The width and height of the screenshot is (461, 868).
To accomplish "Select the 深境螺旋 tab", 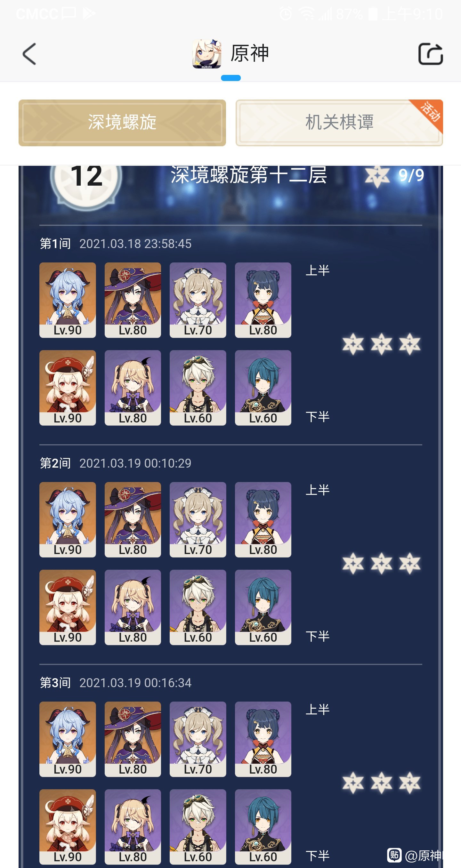I will 122,123.
